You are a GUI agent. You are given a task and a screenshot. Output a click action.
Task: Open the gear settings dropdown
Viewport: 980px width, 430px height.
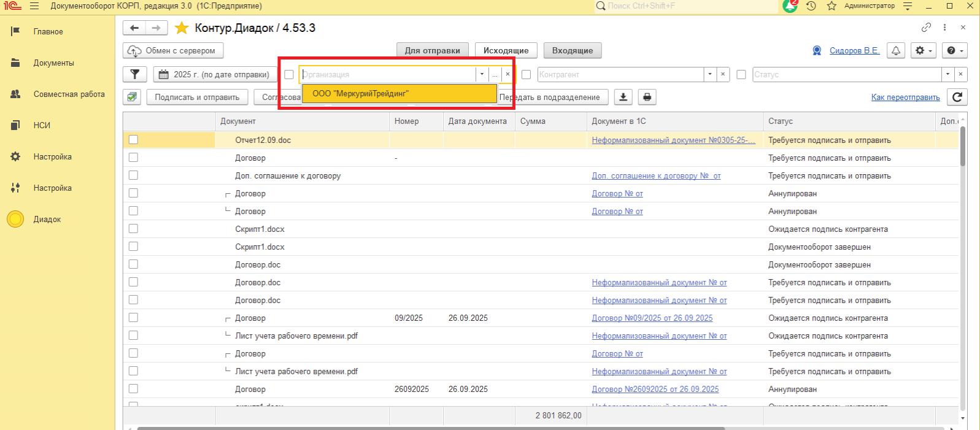click(x=923, y=50)
